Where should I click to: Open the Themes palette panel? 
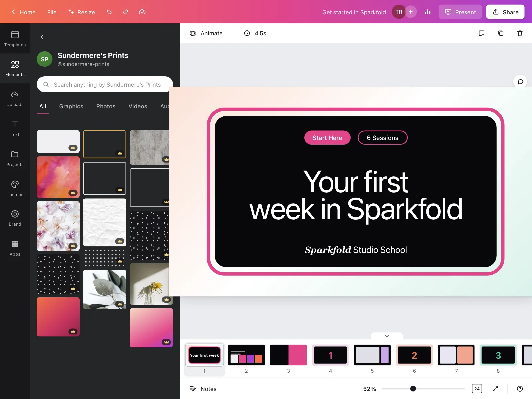click(x=15, y=188)
